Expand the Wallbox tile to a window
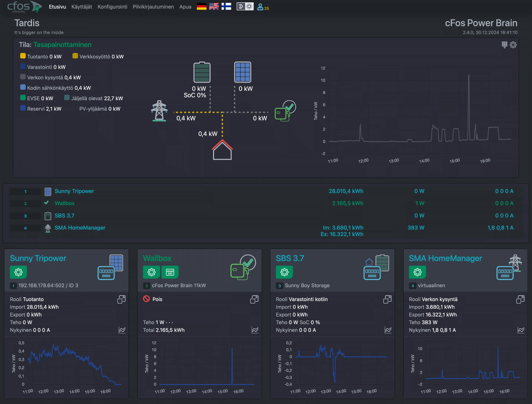 [x=254, y=299]
